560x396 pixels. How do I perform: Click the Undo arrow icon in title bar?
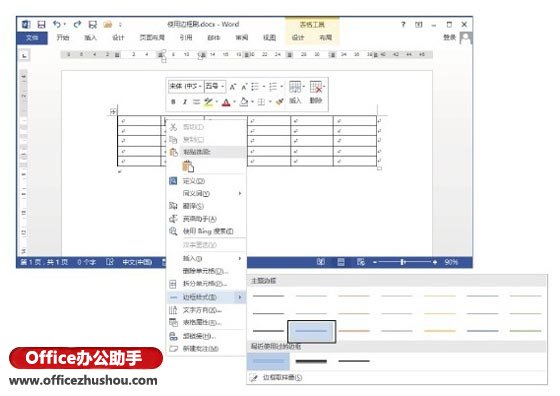(57, 24)
